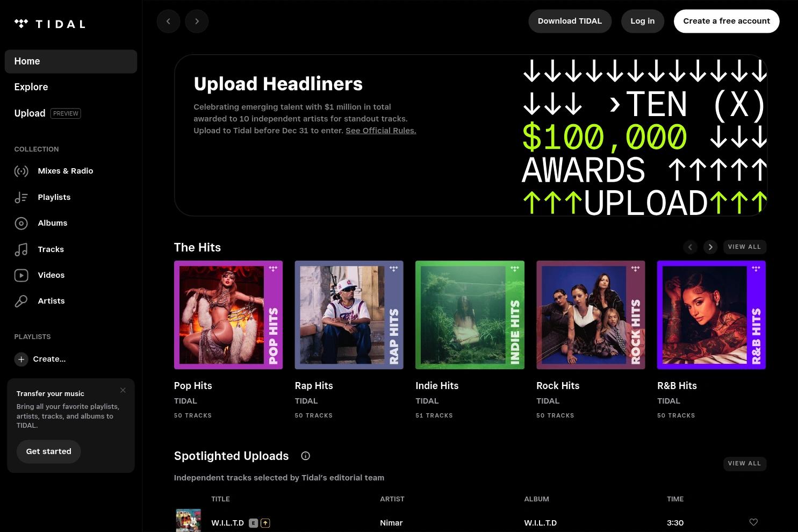This screenshot has width=798, height=532.
Task: Open the R&B Hits cover thumbnail
Action: tap(711, 315)
